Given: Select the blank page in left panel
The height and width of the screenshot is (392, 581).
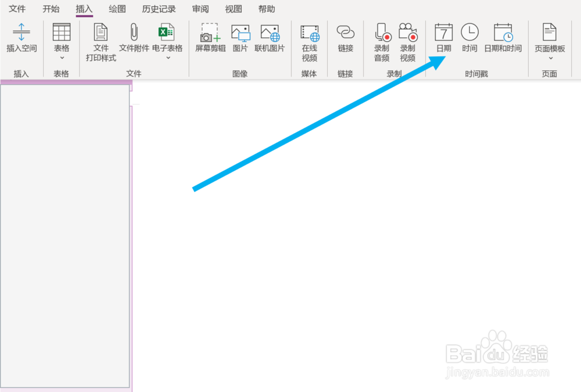Looking at the screenshot, I should point(65,236).
